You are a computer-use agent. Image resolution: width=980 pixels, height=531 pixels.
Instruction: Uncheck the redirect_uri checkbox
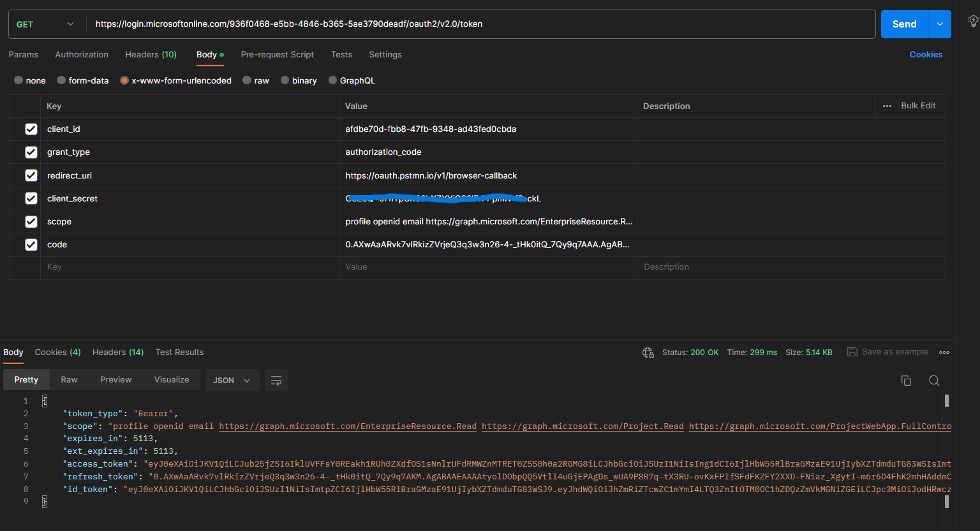[x=31, y=175]
